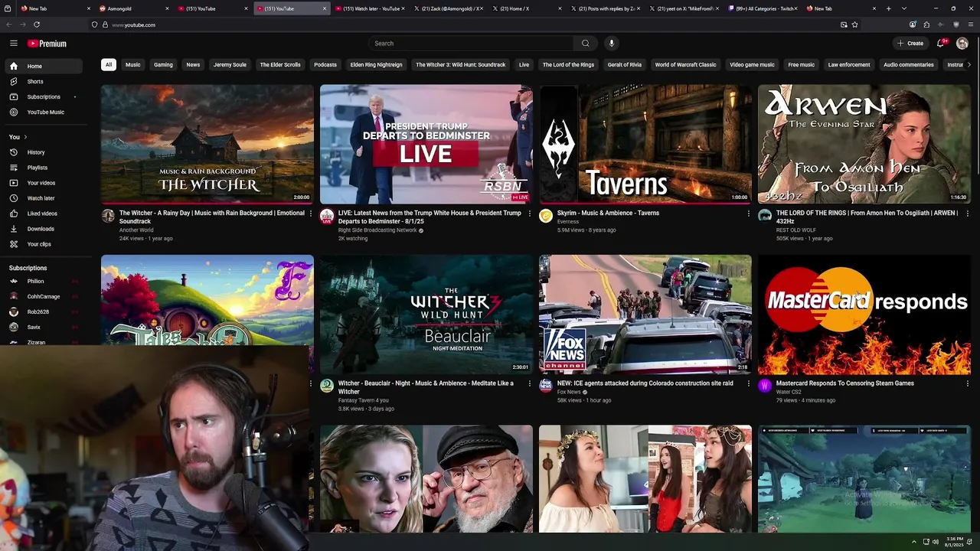The height and width of the screenshot is (551, 980).
Task: Select The Lord of the Rings chip
Action: (x=568, y=65)
